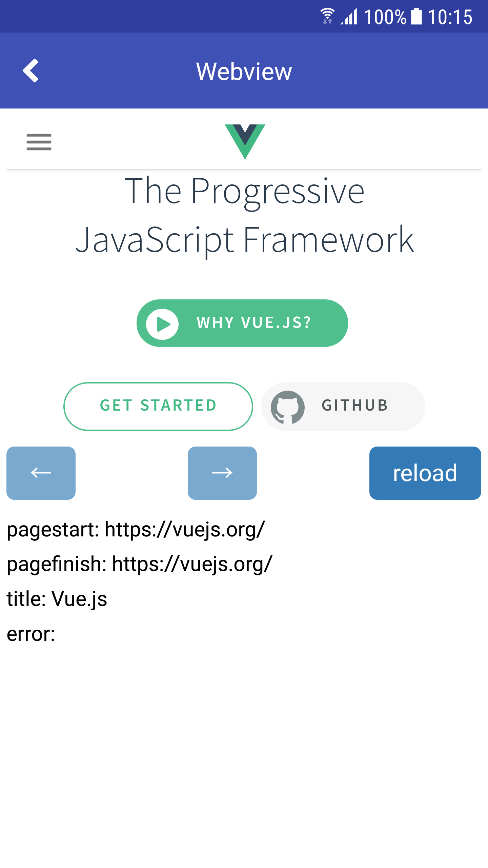
Task: Tap the cellular signal strength icon
Action: [x=349, y=16]
